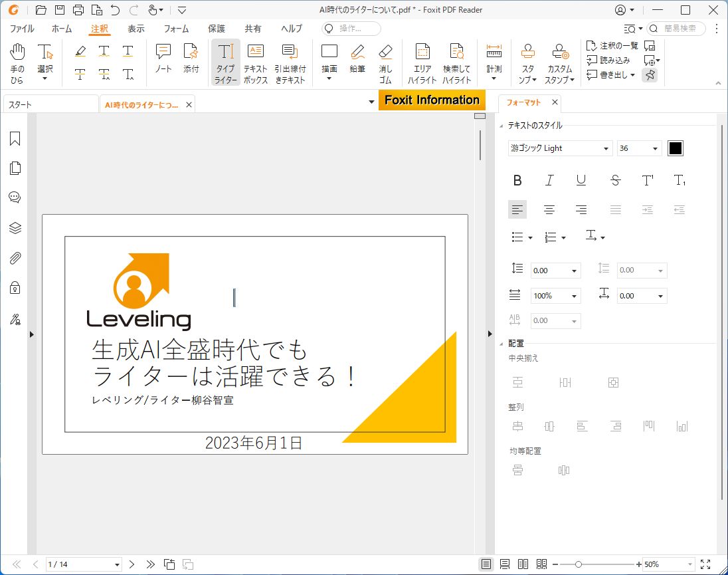728x575 pixels.
Task: Set text alignment to left
Action: [517, 210]
